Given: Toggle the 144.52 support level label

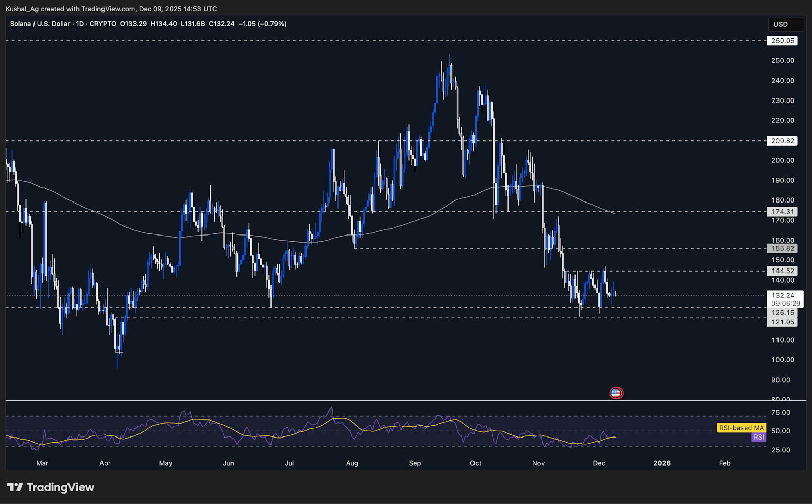Looking at the screenshot, I should (x=783, y=271).
